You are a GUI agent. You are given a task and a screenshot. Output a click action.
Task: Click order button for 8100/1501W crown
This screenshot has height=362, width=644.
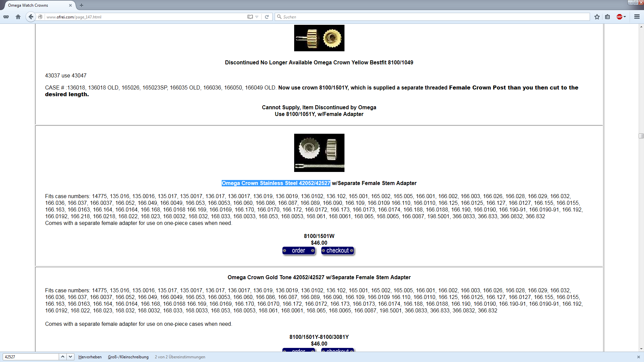click(299, 251)
